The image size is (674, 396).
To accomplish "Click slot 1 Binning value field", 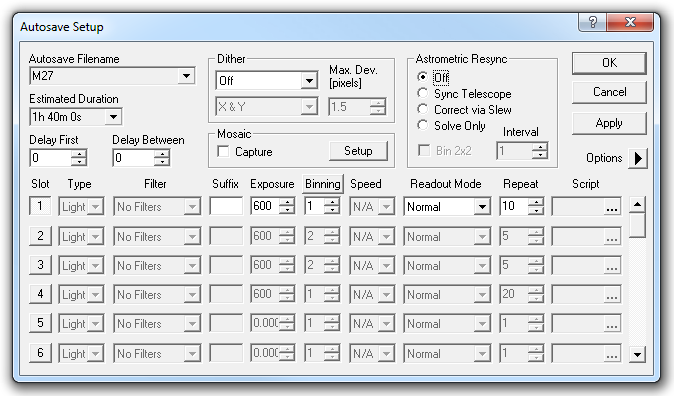I will (x=314, y=206).
